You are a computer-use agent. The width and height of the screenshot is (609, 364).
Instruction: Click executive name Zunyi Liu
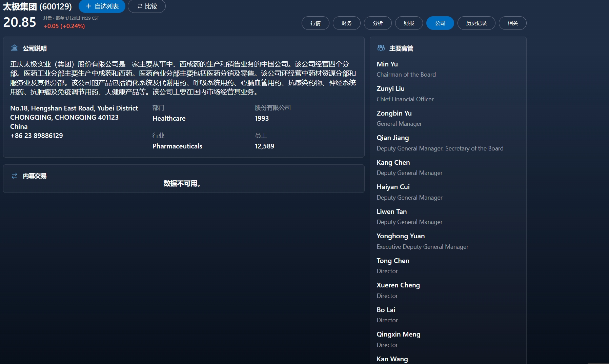pyautogui.click(x=391, y=88)
